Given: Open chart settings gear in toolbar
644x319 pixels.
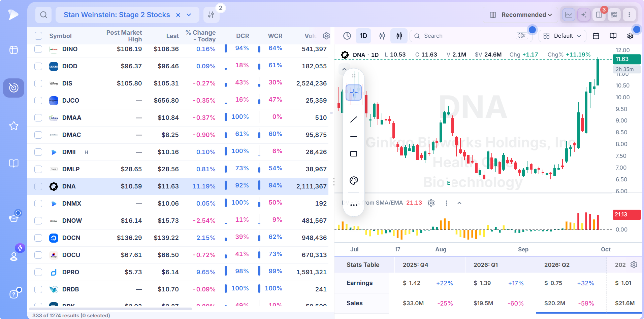Looking at the screenshot, I should click(x=630, y=36).
